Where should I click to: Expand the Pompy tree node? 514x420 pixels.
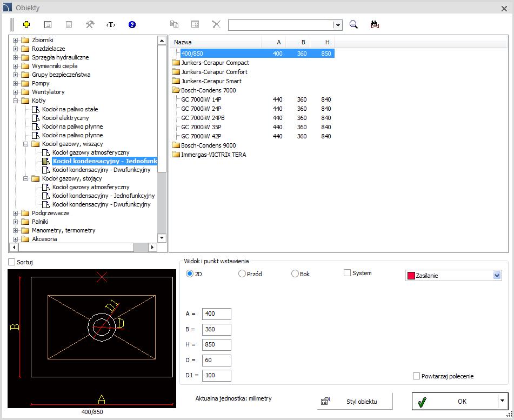16,83
